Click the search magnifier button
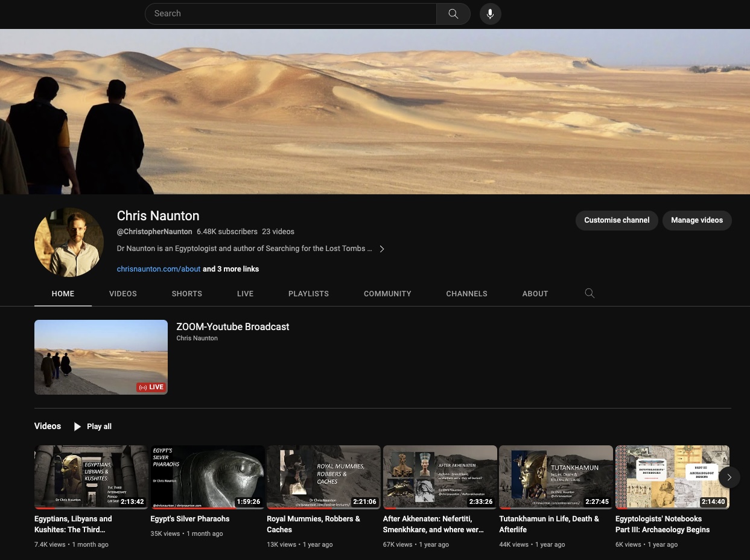This screenshot has height=560, width=750. pyautogui.click(x=453, y=14)
